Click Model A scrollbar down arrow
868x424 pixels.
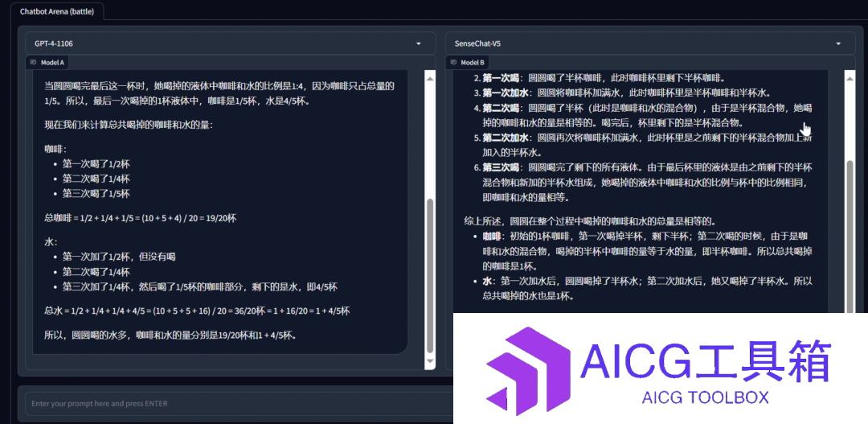click(430, 361)
